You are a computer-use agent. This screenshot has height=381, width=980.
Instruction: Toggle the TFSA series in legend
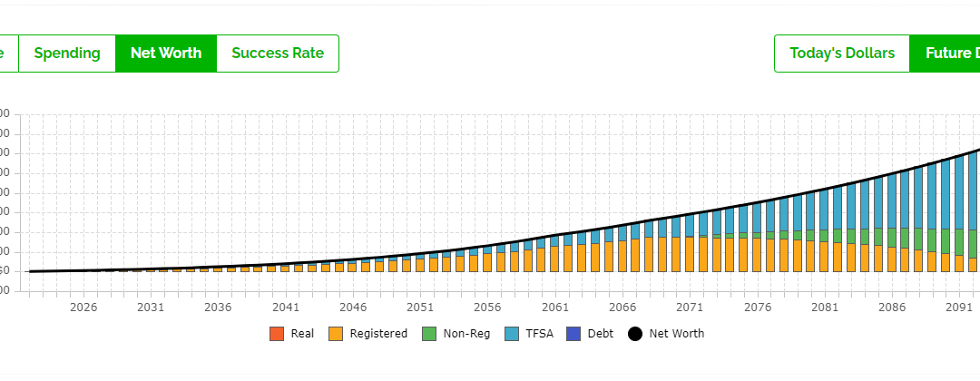pyautogui.click(x=529, y=334)
